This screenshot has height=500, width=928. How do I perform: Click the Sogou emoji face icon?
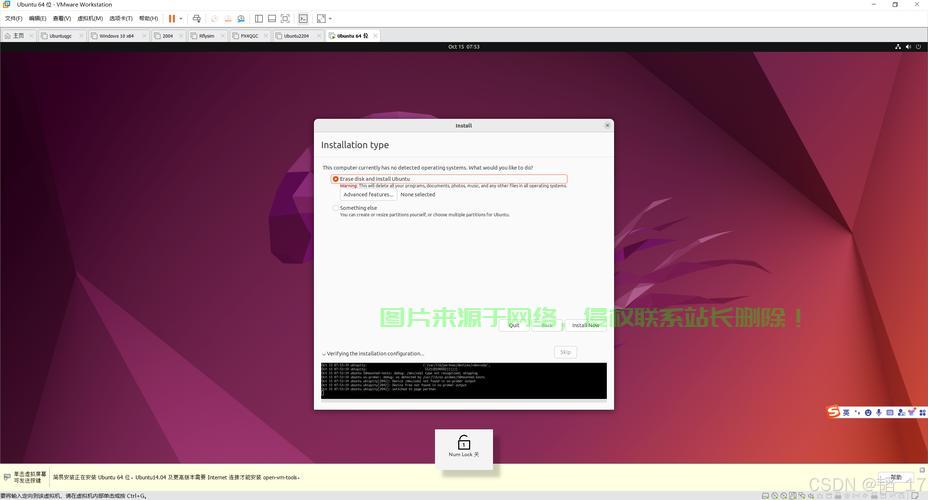point(868,412)
